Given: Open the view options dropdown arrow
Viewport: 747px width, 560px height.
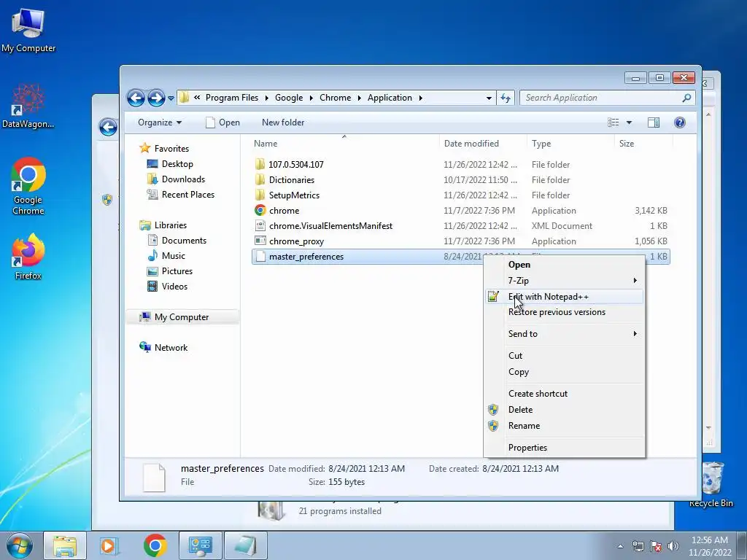Looking at the screenshot, I should point(629,122).
